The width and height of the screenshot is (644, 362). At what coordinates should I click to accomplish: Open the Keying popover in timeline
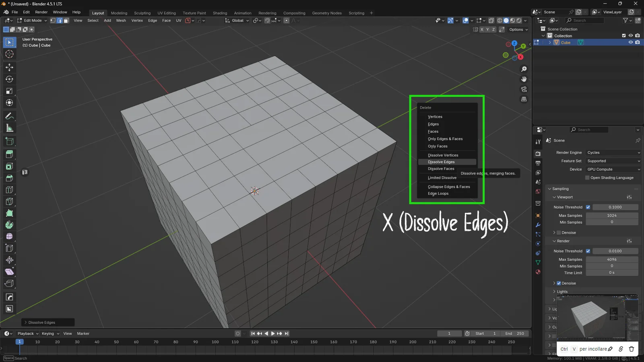[50, 333]
